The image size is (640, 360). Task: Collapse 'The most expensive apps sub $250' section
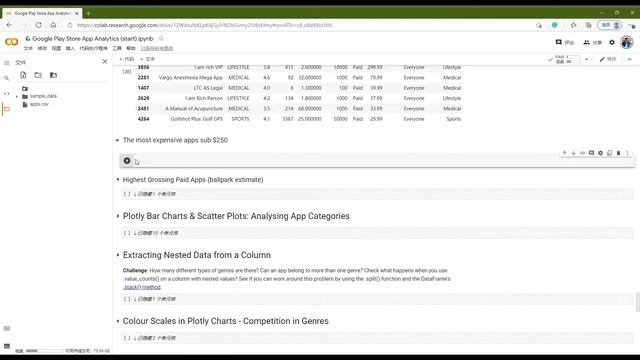118,140
